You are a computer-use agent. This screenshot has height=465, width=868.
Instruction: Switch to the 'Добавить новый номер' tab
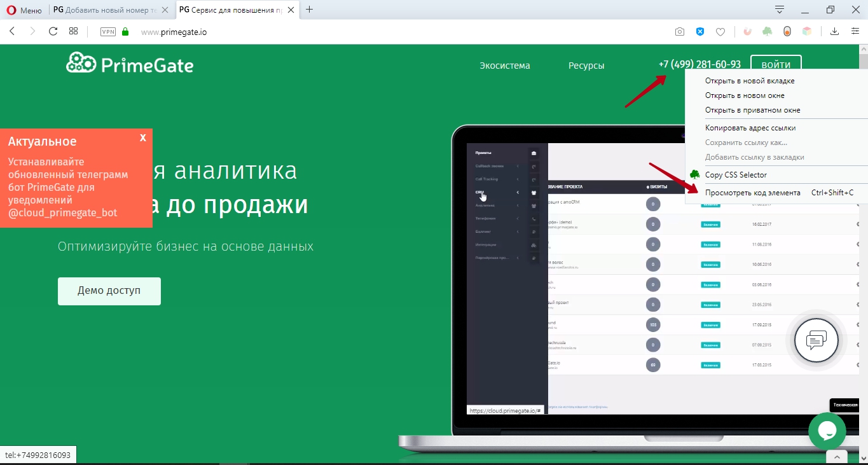[104, 10]
